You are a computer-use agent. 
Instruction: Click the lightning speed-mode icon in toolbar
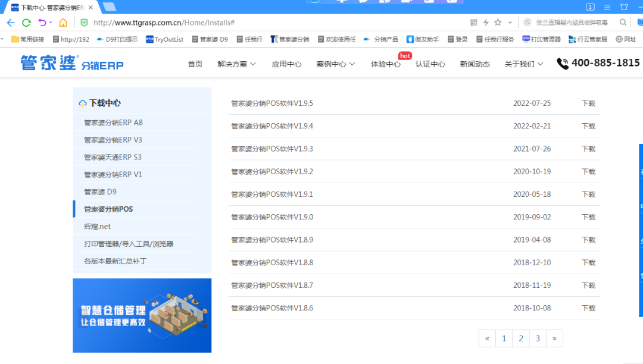coord(485,22)
